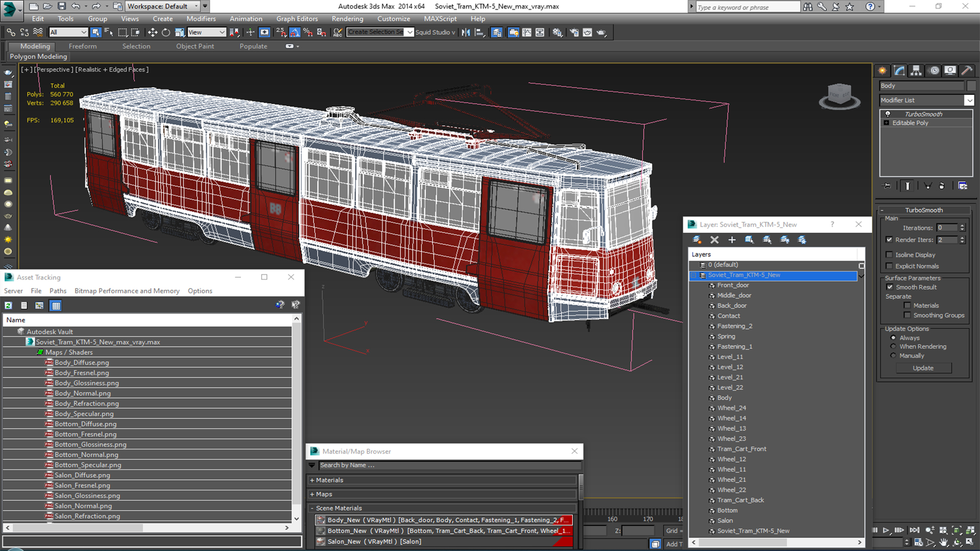
Task: Choose the Select by Name tool
Action: [109, 32]
